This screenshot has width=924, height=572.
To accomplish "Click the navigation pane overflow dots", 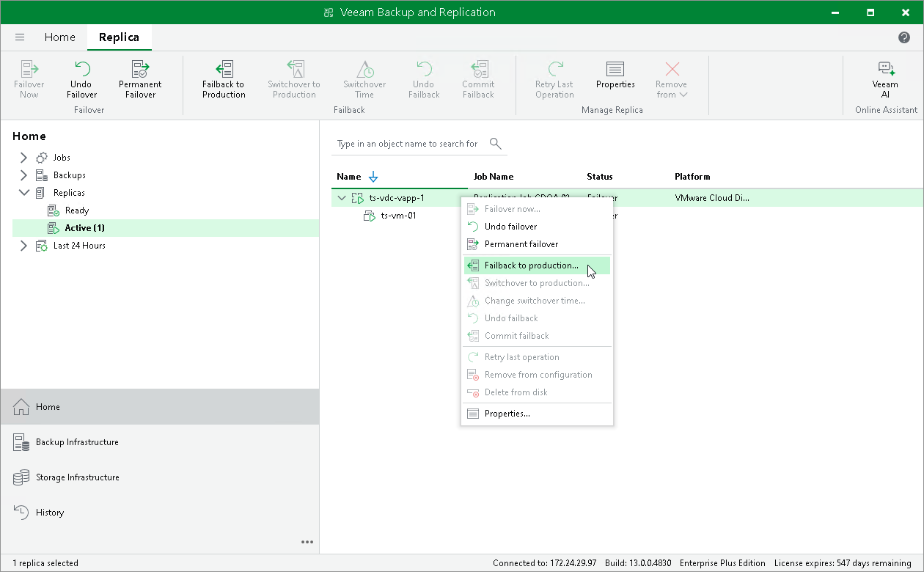I will coord(307,542).
